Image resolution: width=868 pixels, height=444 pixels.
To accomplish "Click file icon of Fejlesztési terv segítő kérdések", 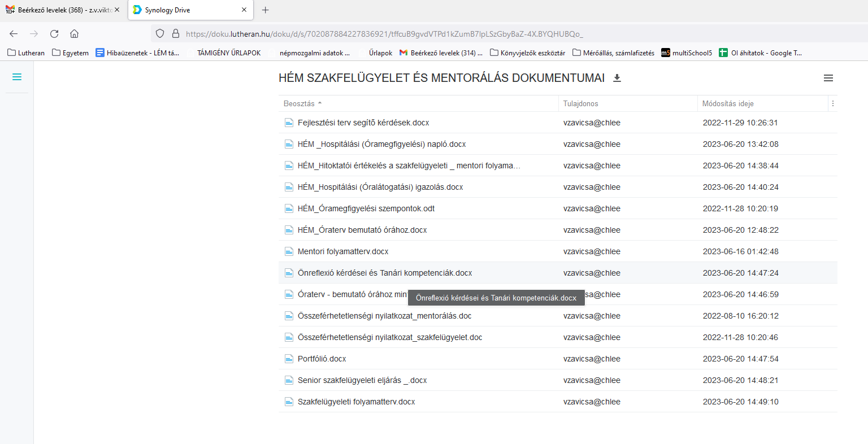I will 289,123.
